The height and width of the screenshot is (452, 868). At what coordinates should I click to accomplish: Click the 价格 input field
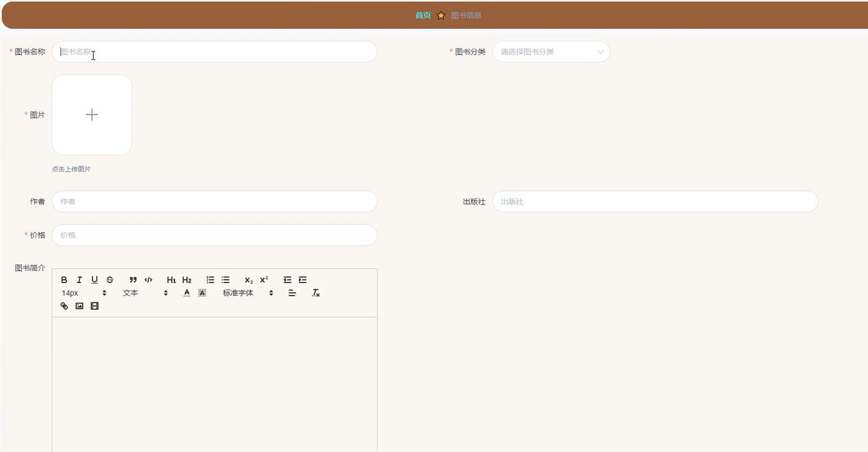(x=215, y=235)
